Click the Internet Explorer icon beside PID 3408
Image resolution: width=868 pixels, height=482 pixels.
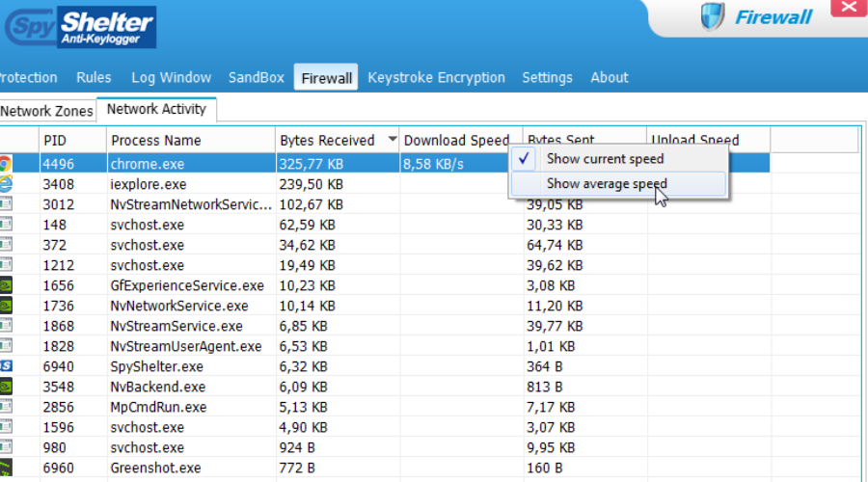click(6, 184)
